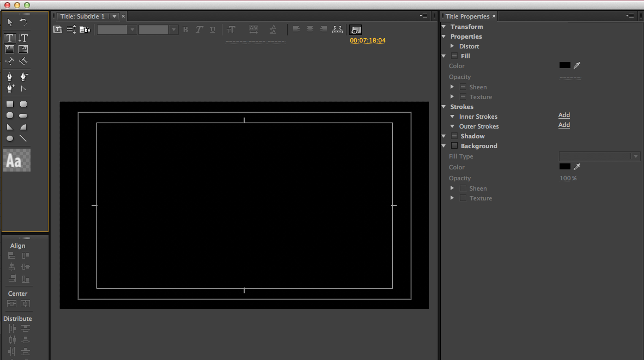
Task: Add an Outer Stroke
Action: point(564,125)
